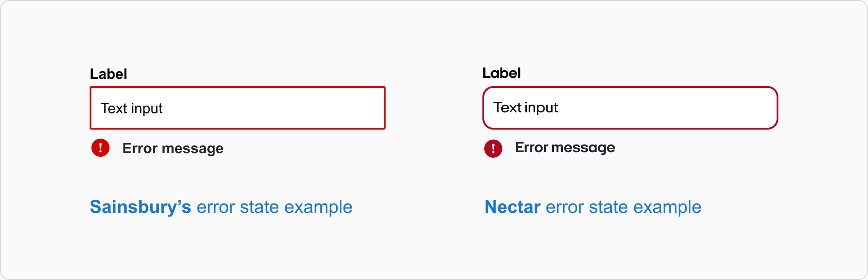Select the Nectar rounded text input field
The width and height of the screenshot is (868, 280).
coord(630,108)
